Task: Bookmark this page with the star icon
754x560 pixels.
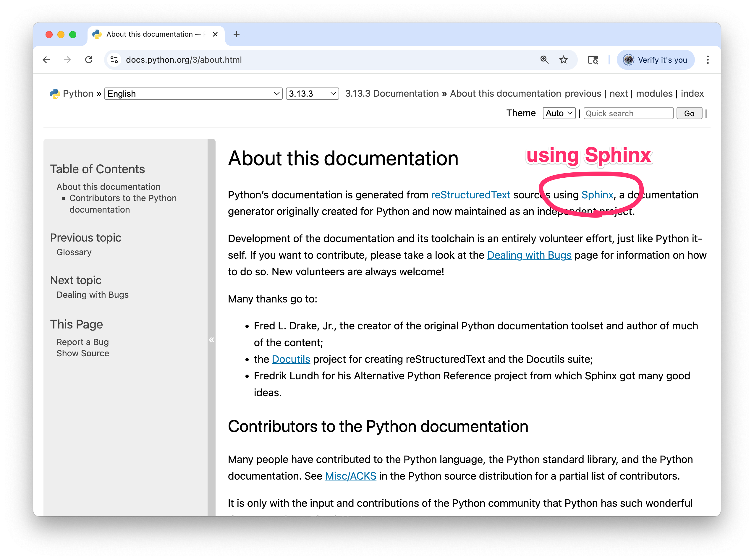Action: (564, 60)
